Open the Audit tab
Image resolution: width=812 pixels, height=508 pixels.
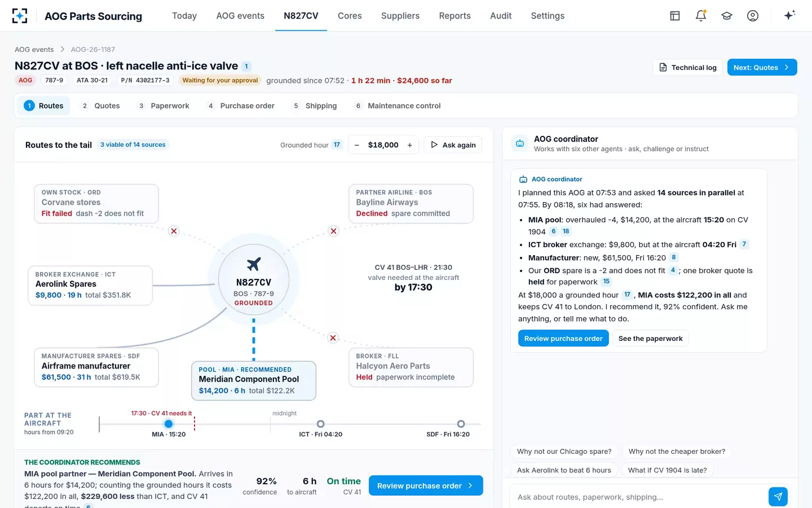(501, 16)
